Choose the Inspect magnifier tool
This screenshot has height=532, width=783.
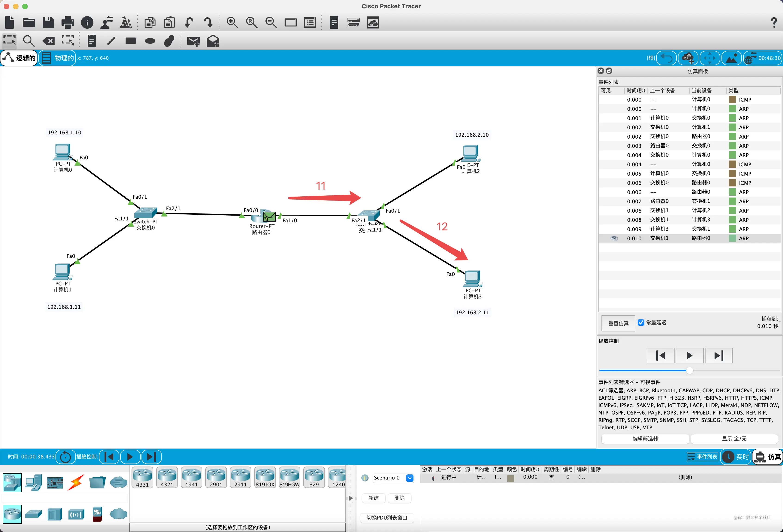pyautogui.click(x=29, y=41)
